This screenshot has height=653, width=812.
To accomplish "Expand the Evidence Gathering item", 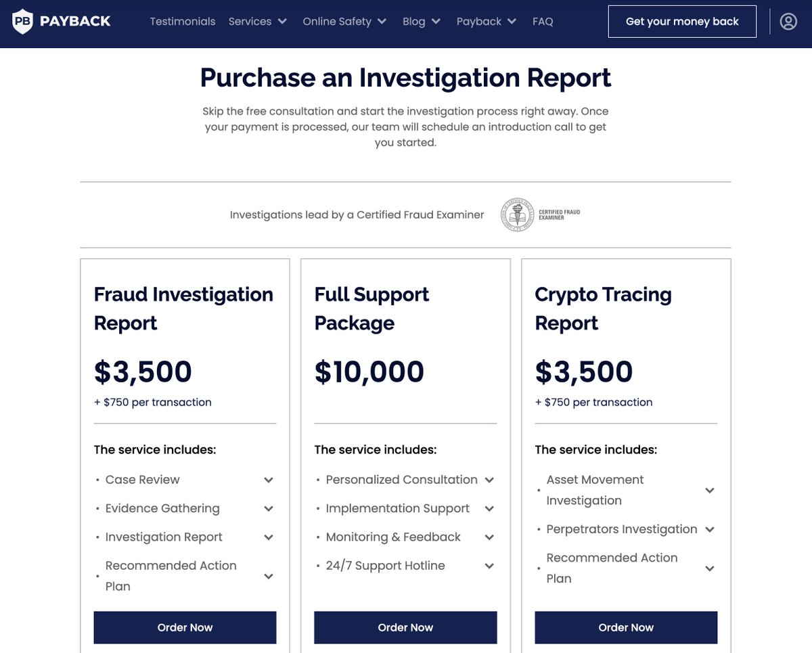I will coord(185,508).
